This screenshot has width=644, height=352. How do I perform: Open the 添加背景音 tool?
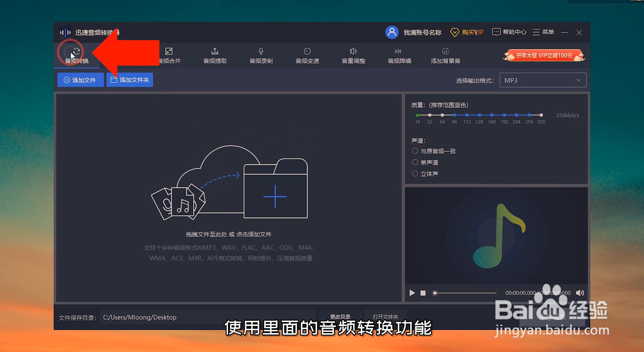(445, 56)
